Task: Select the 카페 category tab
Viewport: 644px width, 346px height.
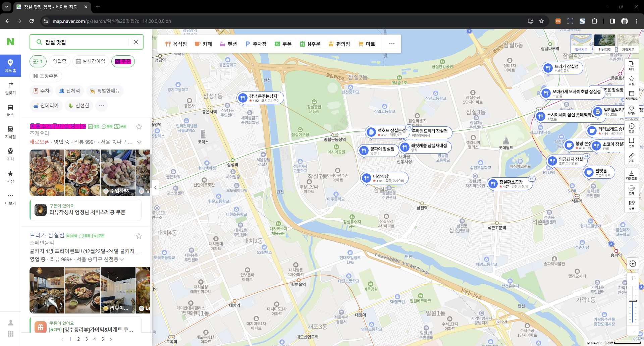Action: pyautogui.click(x=203, y=44)
